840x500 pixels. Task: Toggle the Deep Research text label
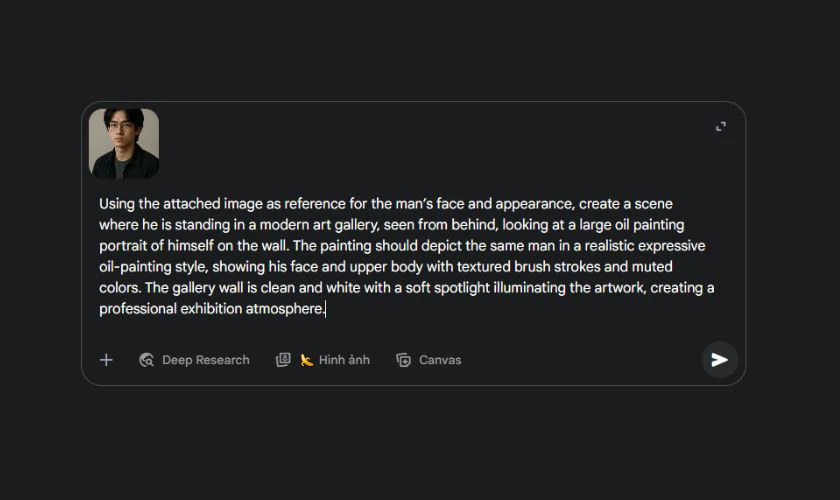206,360
